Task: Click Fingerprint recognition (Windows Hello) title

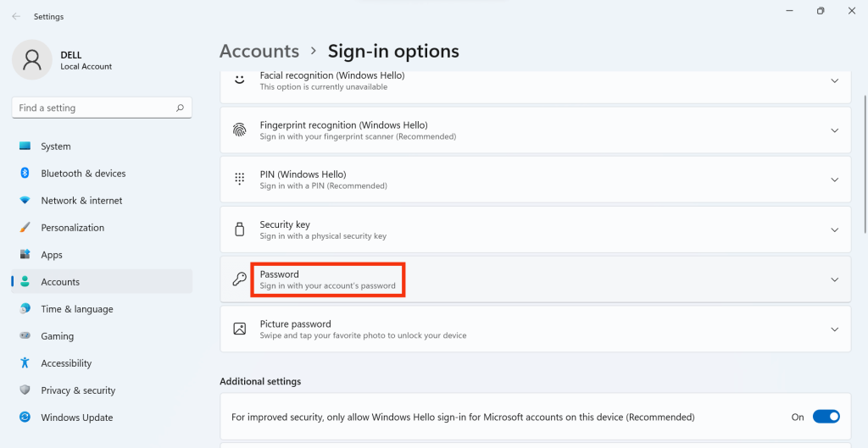Action: click(x=344, y=125)
